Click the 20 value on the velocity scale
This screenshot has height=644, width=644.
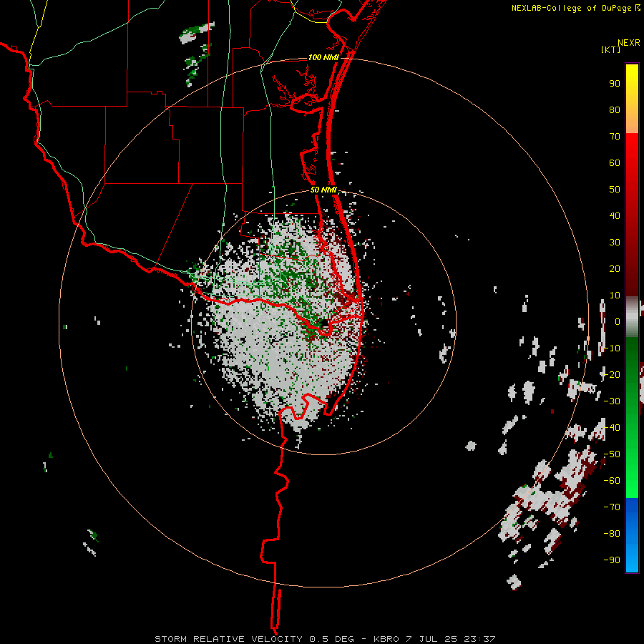(615, 268)
